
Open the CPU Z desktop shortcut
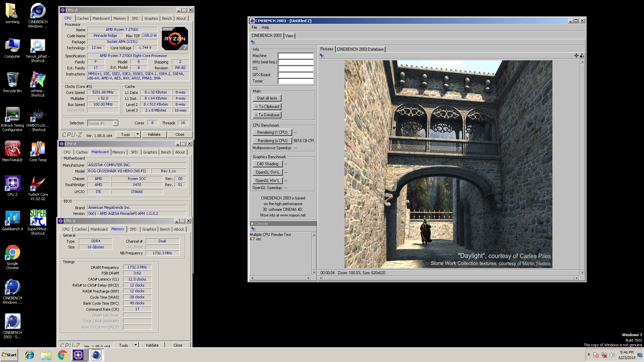click(x=12, y=186)
